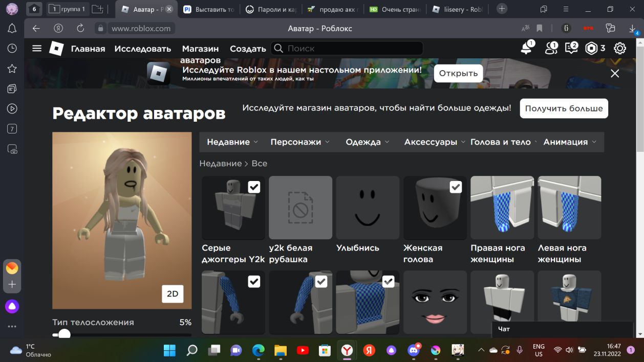Show hidden system tray icons chevron
Image resolution: width=644 pixels, height=362 pixels.
pyautogui.click(x=481, y=350)
